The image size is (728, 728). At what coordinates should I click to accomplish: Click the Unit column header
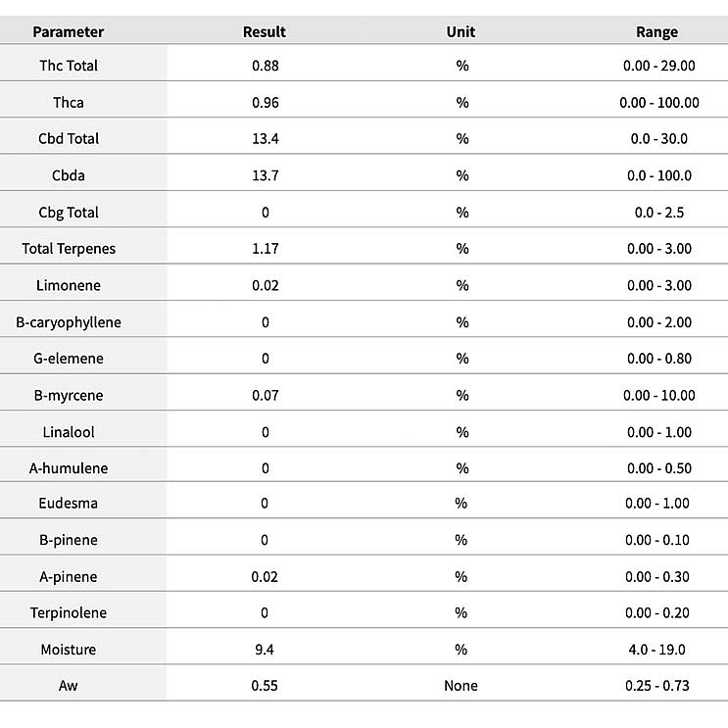[x=461, y=31]
